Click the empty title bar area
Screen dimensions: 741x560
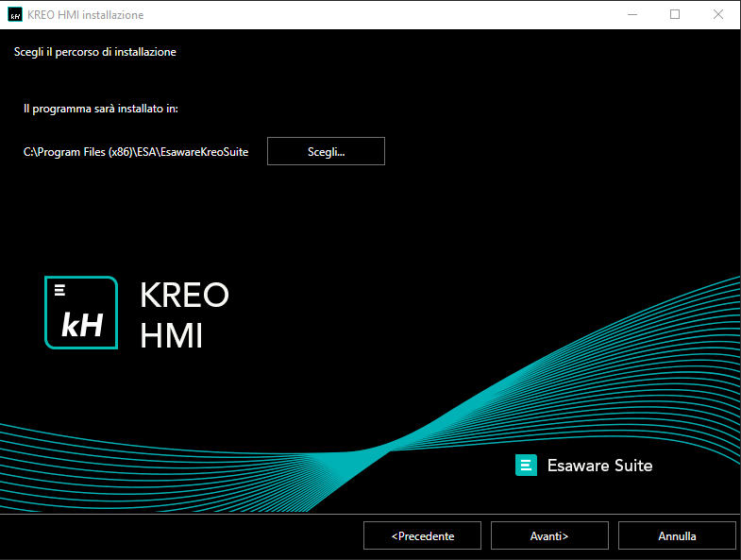(x=378, y=15)
